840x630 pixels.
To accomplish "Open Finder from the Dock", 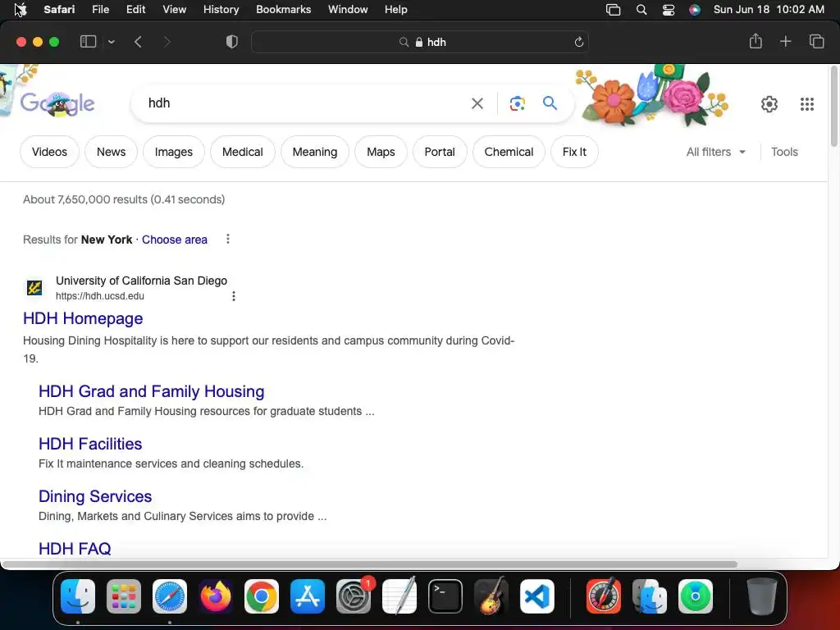I will (x=78, y=596).
